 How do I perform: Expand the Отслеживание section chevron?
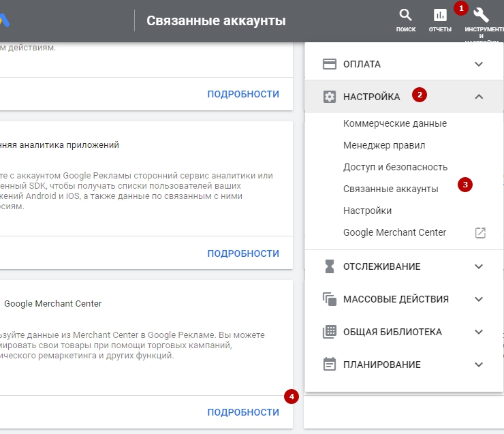click(x=479, y=266)
